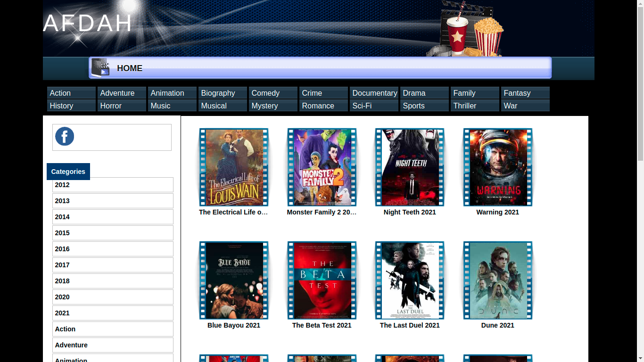Select year 2016 in Categories
This screenshot has width=644, height=362.
[x=113, y=249]
